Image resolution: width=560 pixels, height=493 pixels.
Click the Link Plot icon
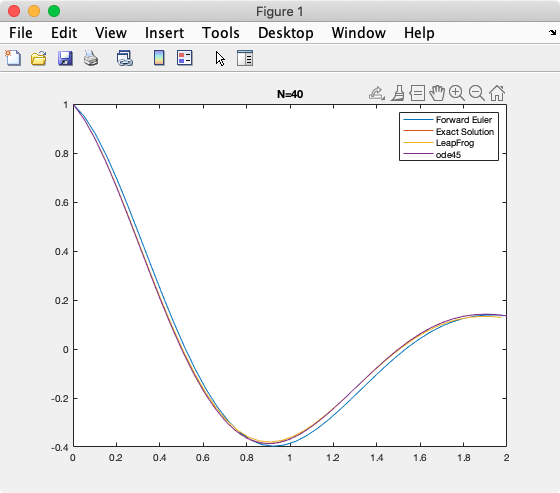point(125,58)
